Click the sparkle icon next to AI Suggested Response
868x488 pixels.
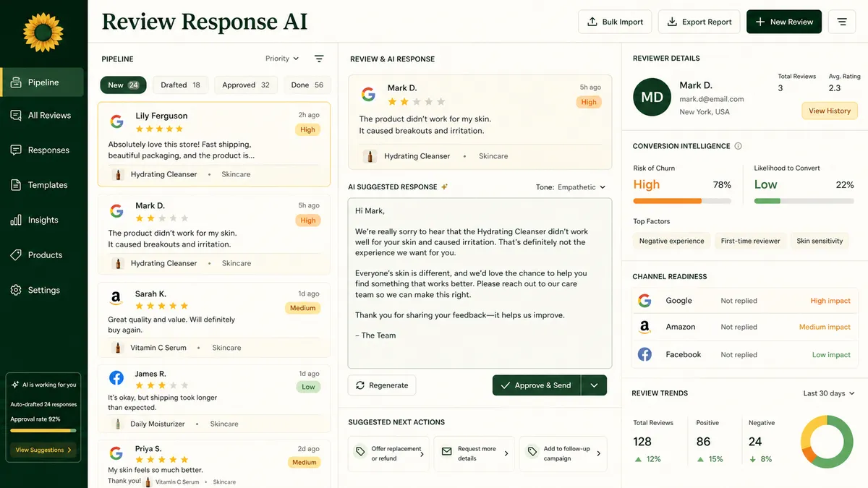point(445,187)
